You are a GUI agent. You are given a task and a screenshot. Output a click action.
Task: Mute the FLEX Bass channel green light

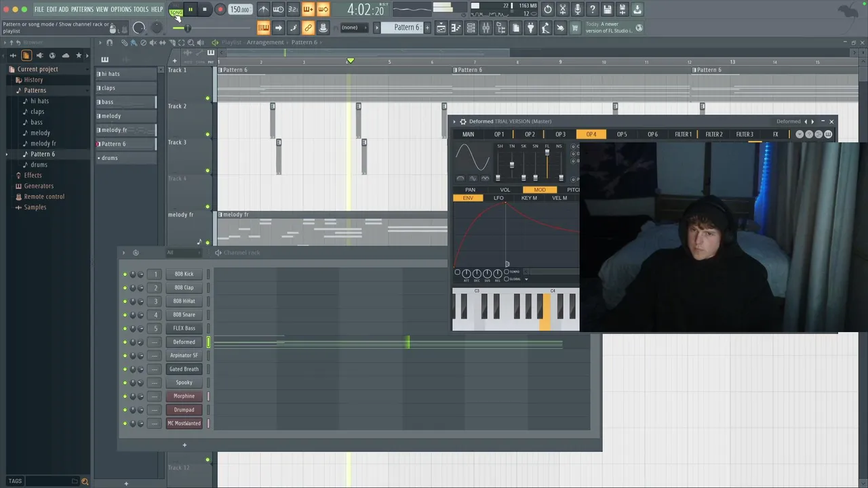click(125, 329)
